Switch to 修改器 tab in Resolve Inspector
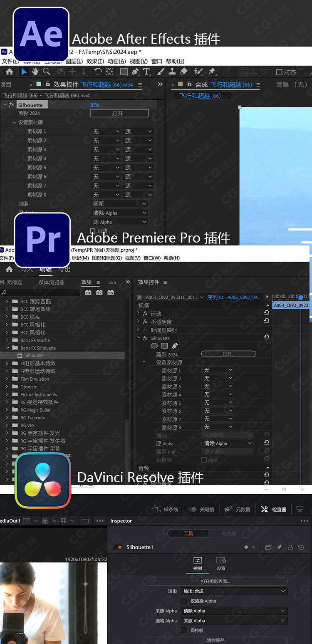The image size is (312, 644). 229,533
